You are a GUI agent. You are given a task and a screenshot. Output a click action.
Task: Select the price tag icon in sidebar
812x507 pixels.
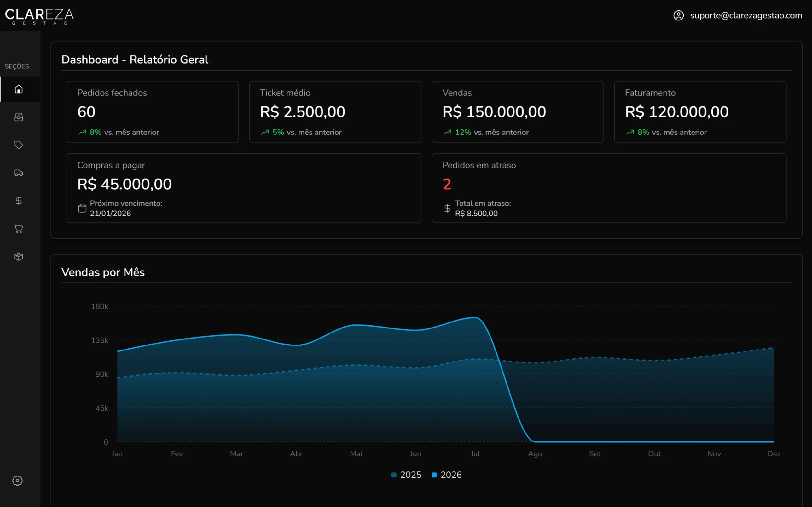[19, 145]
